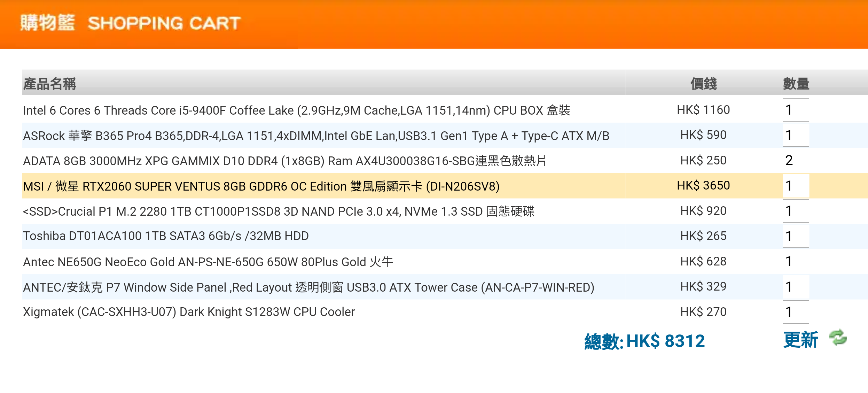Edit quantity for ASRock B365 Pro4 motherboard

click(796, 135)
